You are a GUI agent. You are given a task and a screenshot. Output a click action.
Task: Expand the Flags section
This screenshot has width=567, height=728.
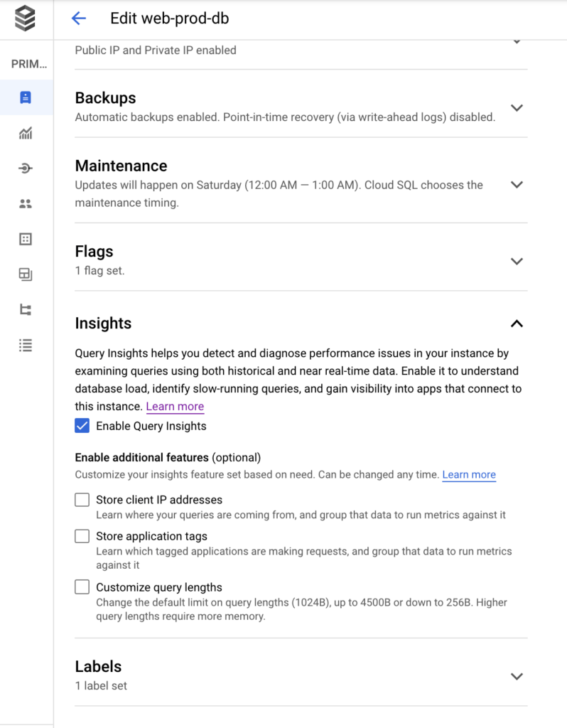point(517,261)
